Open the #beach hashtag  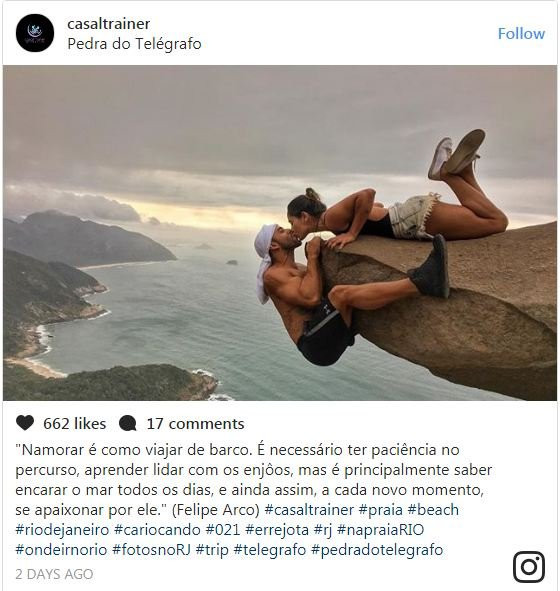[433, 510]
